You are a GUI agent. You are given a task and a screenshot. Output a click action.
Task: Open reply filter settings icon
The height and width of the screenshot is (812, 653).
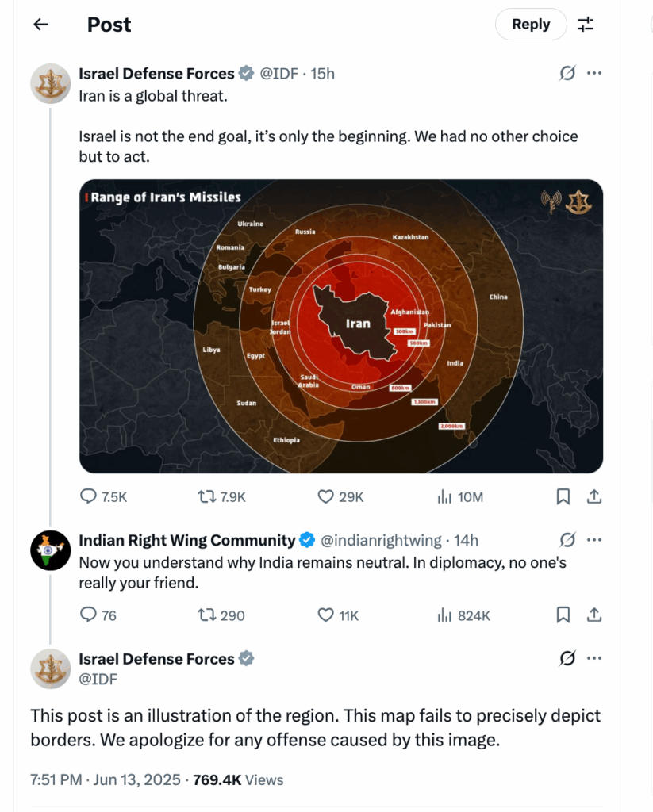click(586, 25)
